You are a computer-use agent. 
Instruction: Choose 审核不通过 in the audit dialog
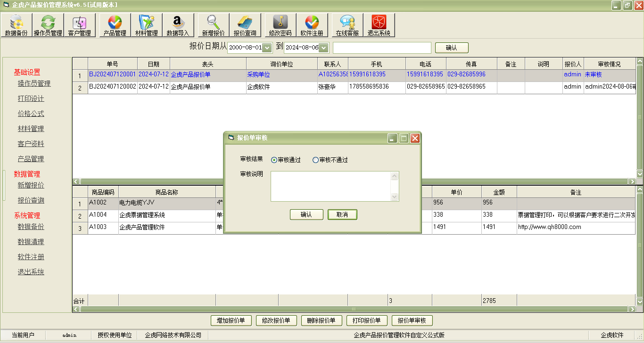click(x=315, y=160)
